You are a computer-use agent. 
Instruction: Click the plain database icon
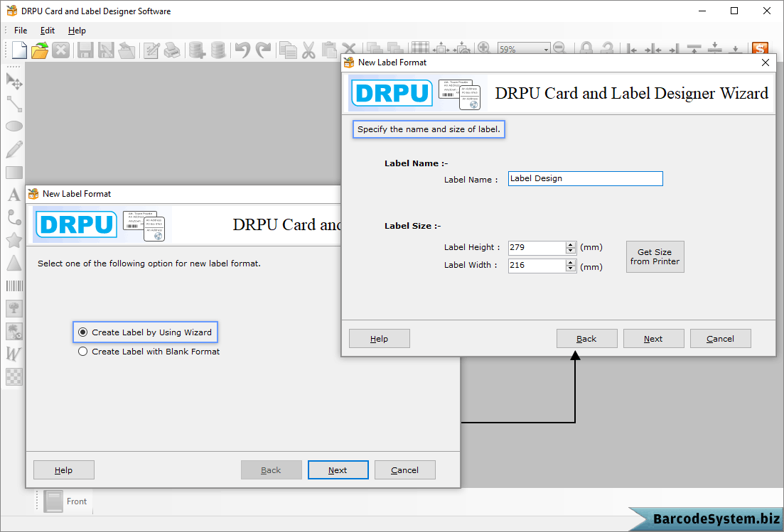point(218,50)
